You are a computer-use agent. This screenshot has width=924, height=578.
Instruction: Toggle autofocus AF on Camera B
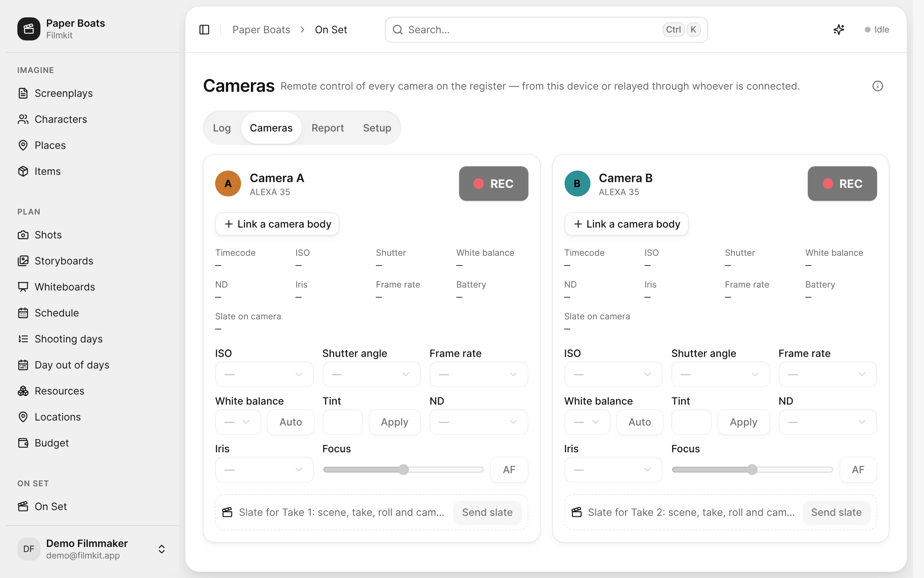(858, 469)
